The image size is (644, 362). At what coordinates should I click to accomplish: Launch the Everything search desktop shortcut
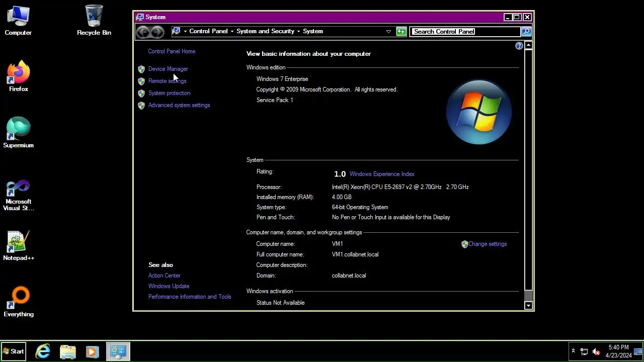19,302
